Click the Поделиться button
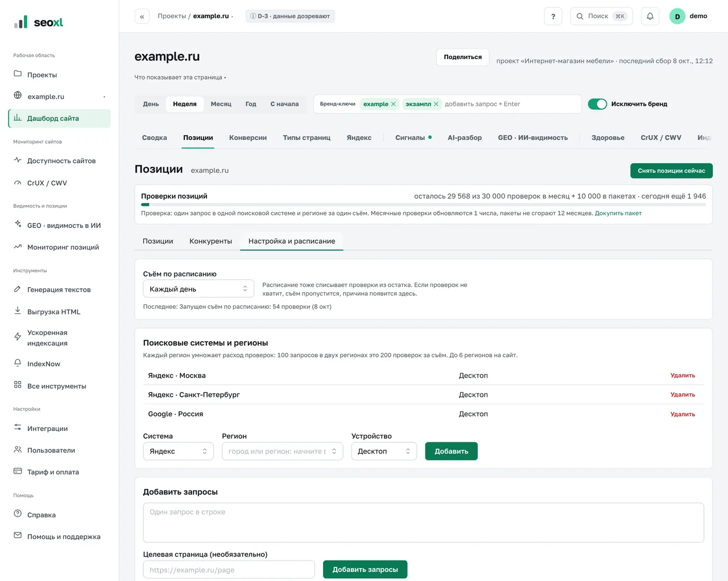The image size is (728, 581). pyautogui.click(x=463, y=57)
